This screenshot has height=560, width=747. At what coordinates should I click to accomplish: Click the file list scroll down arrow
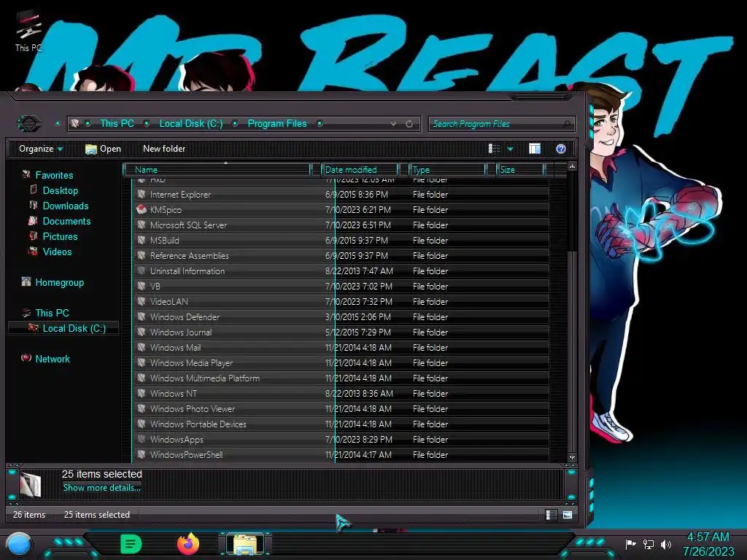pyautogui.click(x=572, y=457)
